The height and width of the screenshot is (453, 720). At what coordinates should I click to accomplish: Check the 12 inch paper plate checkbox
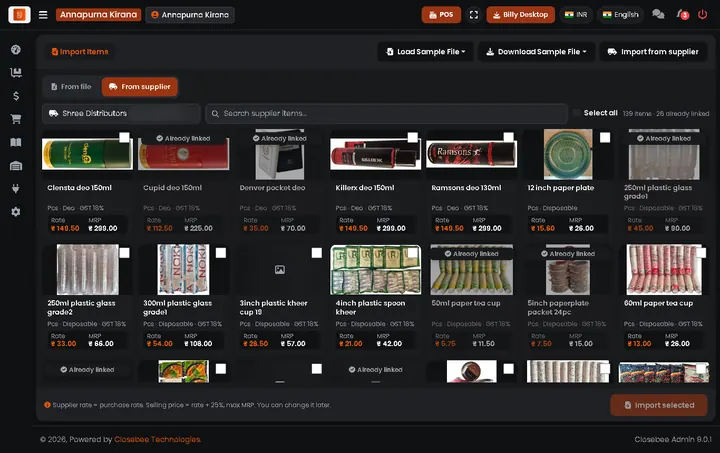pos(605,137)
